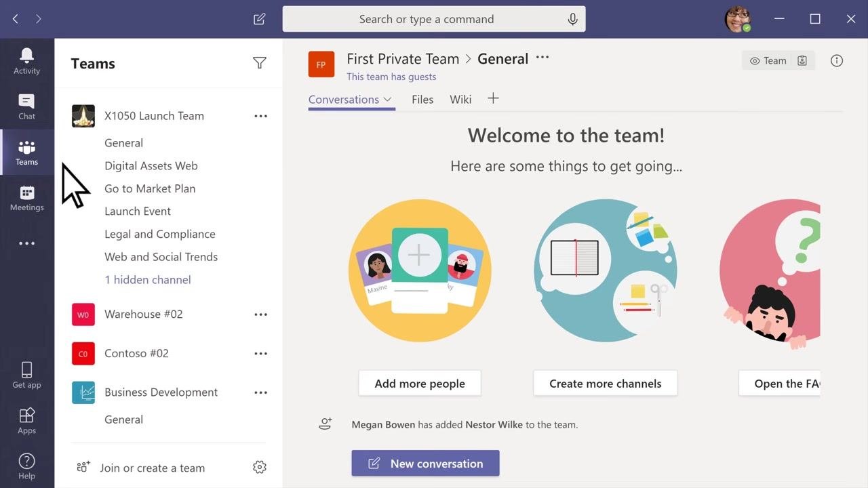Select the Conversations tab
This screenshot has height=488, width=868.
(x=344, y=100)
